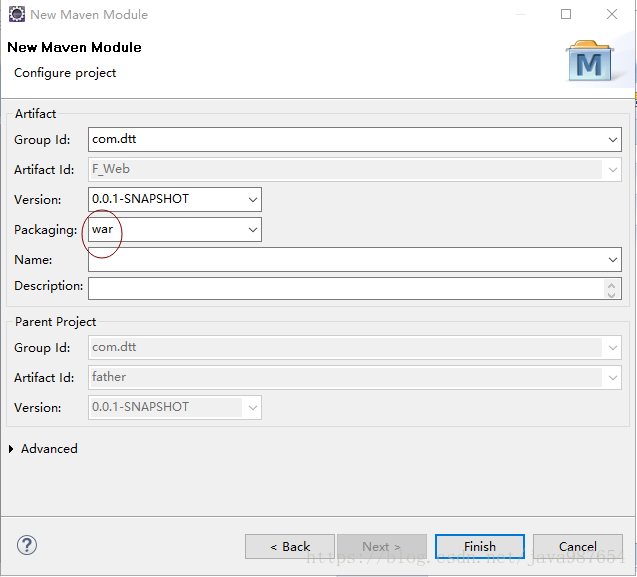637x577 pixels.
Task: Maximize the New Maven Module window
Action: coord(566,14)
